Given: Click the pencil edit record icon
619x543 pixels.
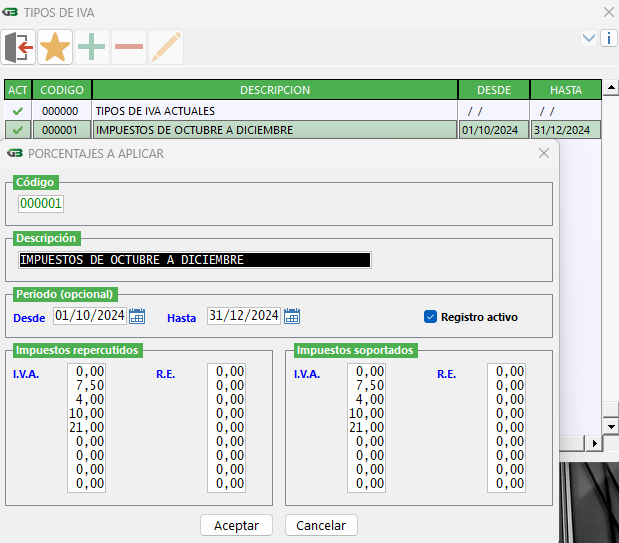Looking at the screenshot, I should [x=166, y=47].
